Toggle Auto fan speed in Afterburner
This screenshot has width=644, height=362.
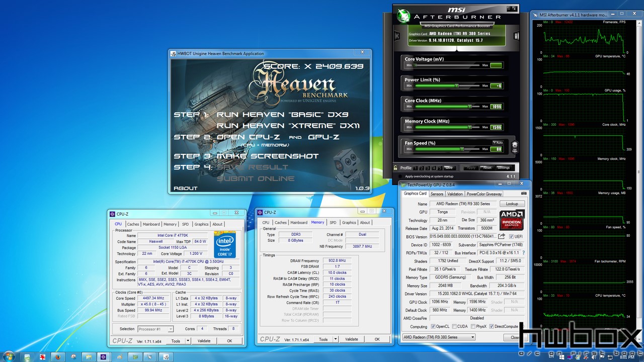tap(498, 143)
